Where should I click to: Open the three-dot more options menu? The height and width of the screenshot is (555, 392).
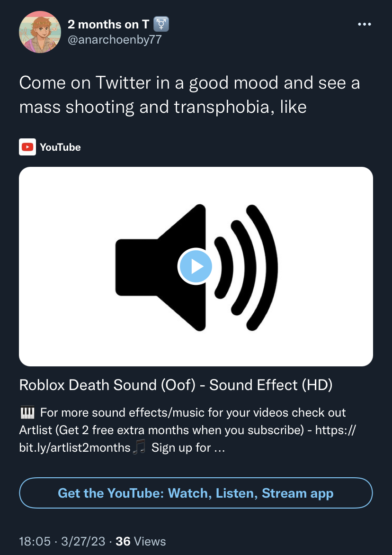point(365,25)
